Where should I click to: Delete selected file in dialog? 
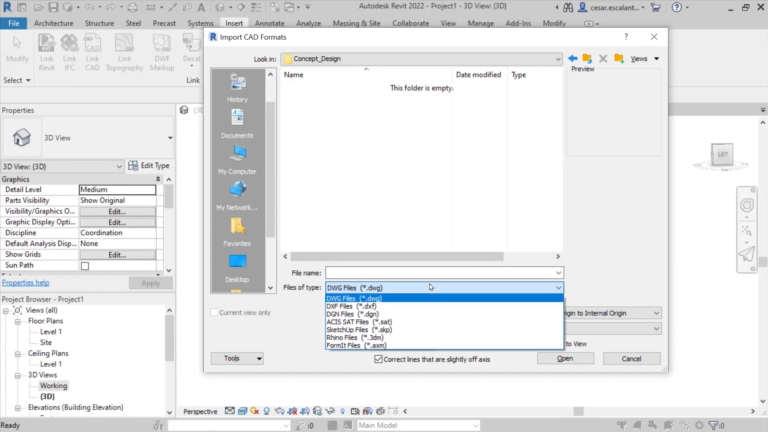coord(603,59)
